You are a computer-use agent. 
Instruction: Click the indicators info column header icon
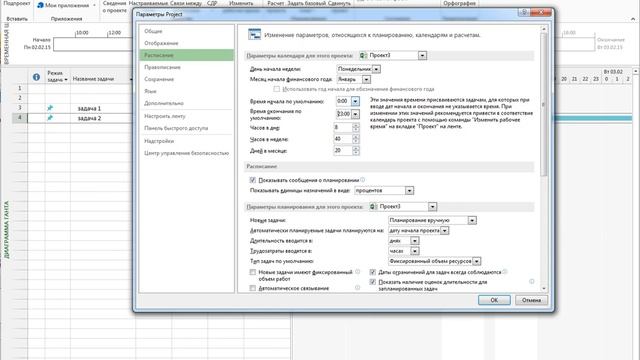click(36, 77)
